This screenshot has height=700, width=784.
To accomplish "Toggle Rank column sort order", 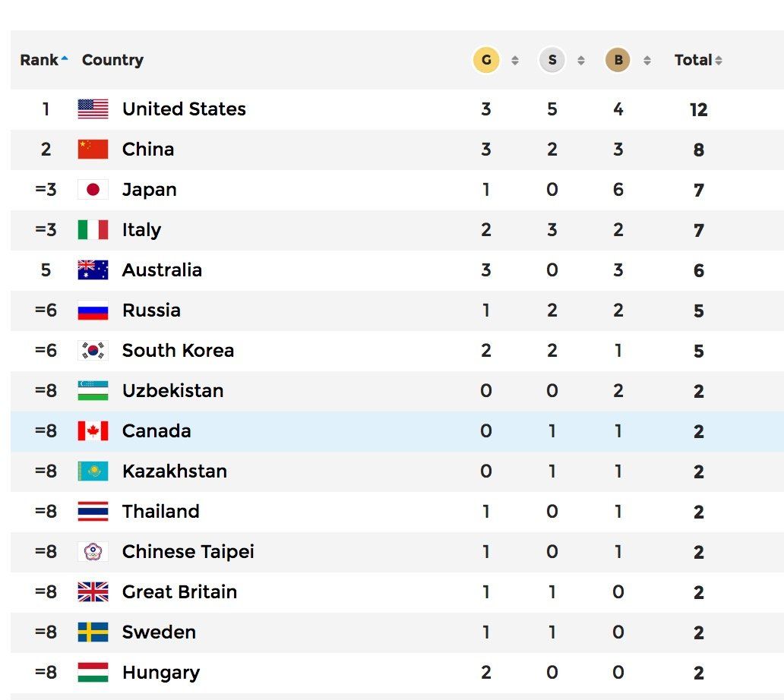I will tap(43, 60).
